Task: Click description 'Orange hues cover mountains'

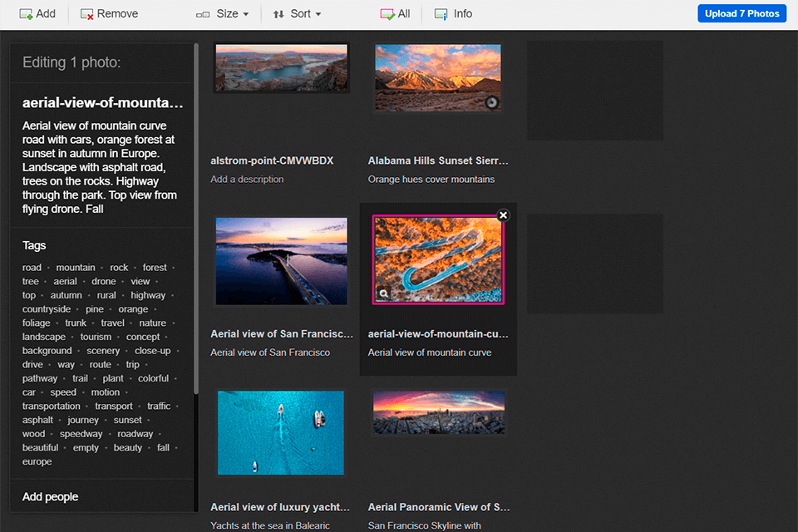Action: (x=431, y=180)
